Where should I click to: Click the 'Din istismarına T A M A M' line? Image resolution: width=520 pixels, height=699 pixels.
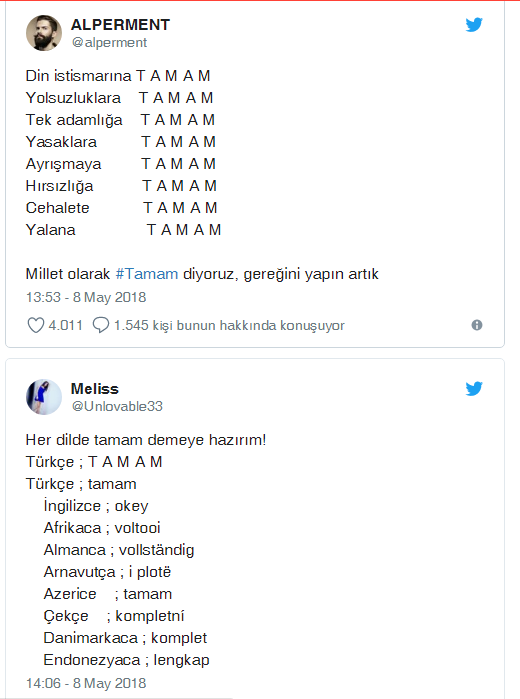click(x=118, y=76)
